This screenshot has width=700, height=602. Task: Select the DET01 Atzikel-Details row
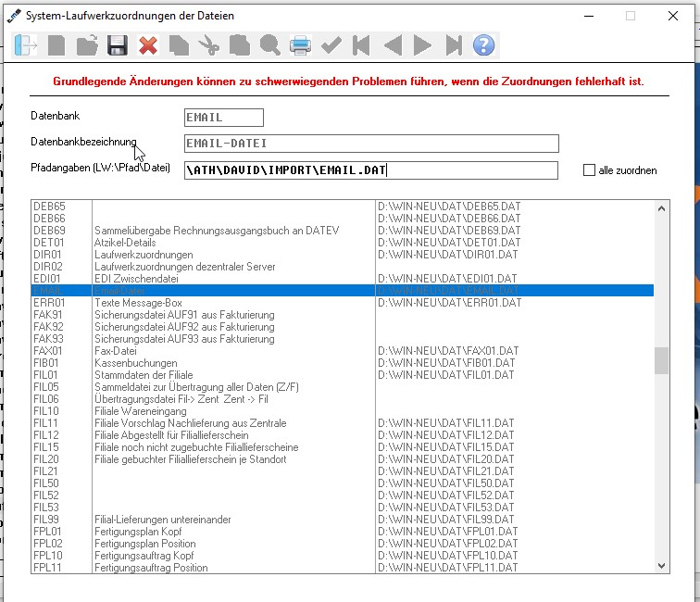click(343, 243)
